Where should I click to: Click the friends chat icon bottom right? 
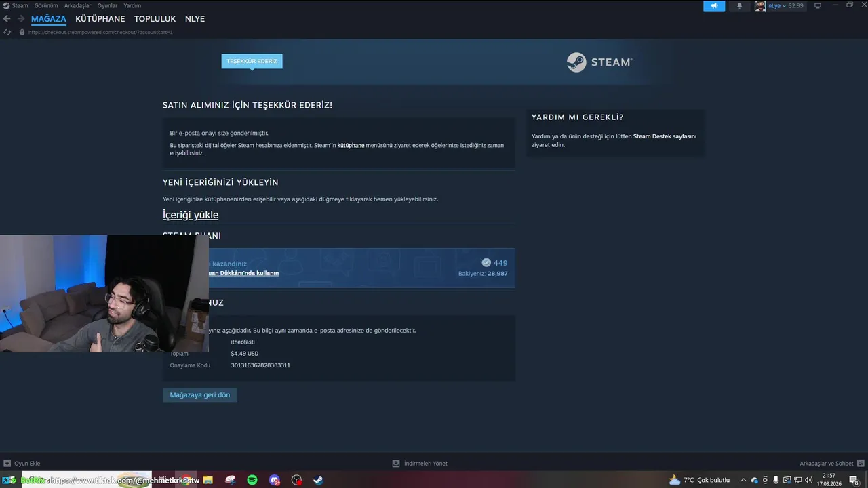point(861,464)
